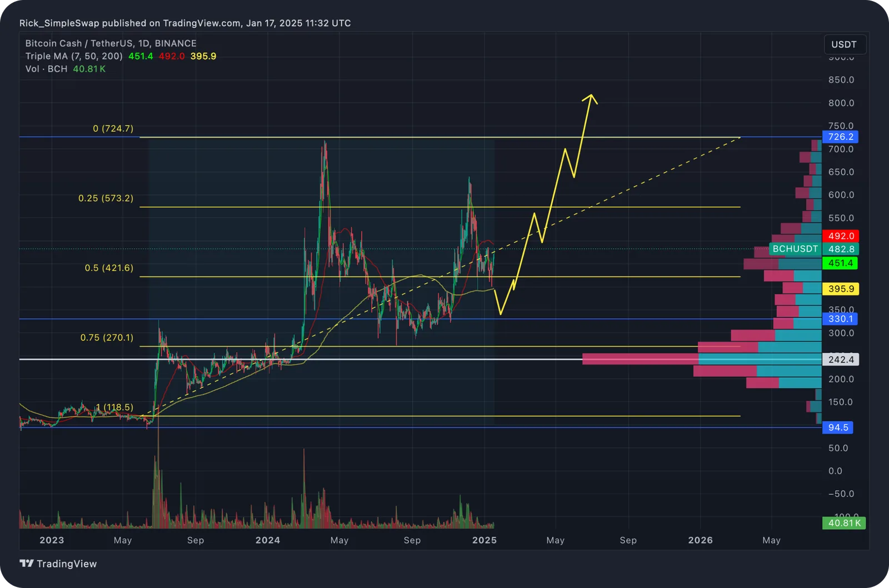Click the Vol · BCH indicator legend
The width and height of the screenshot is (889, 588).
46,69
